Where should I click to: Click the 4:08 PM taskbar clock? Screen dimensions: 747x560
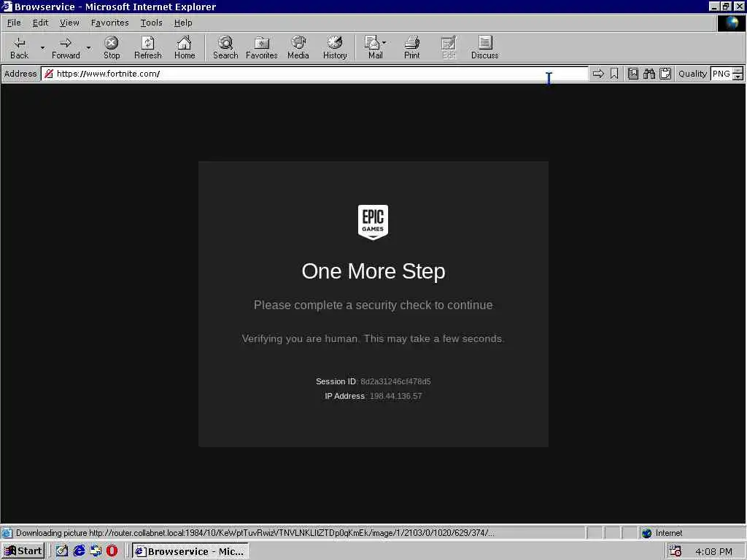pyautogui.click(x=713, y=551)
